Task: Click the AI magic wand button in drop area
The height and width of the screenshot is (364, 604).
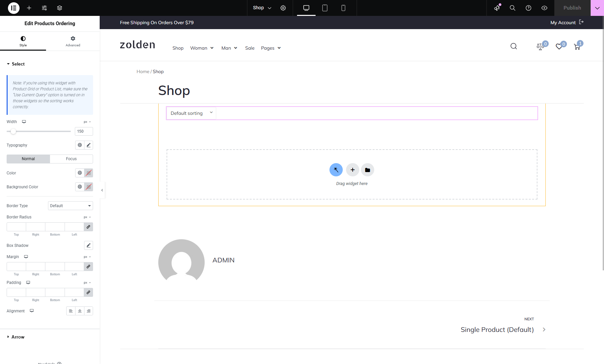Action: 336,170
